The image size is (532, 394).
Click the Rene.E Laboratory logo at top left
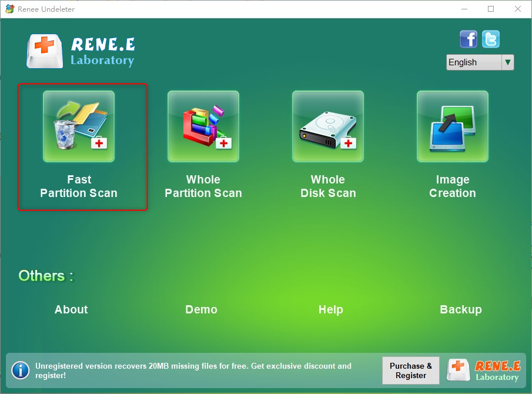click(81, 51)
